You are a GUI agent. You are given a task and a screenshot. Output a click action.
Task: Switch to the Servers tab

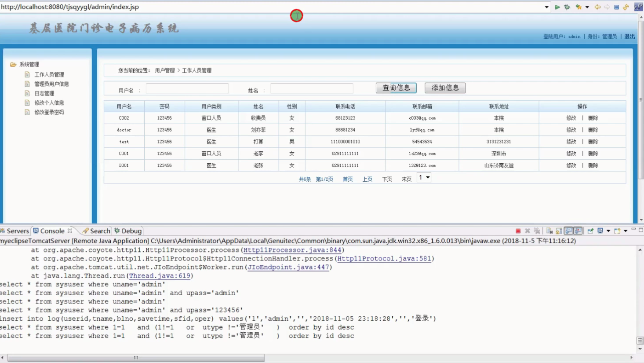pos(15,231)
